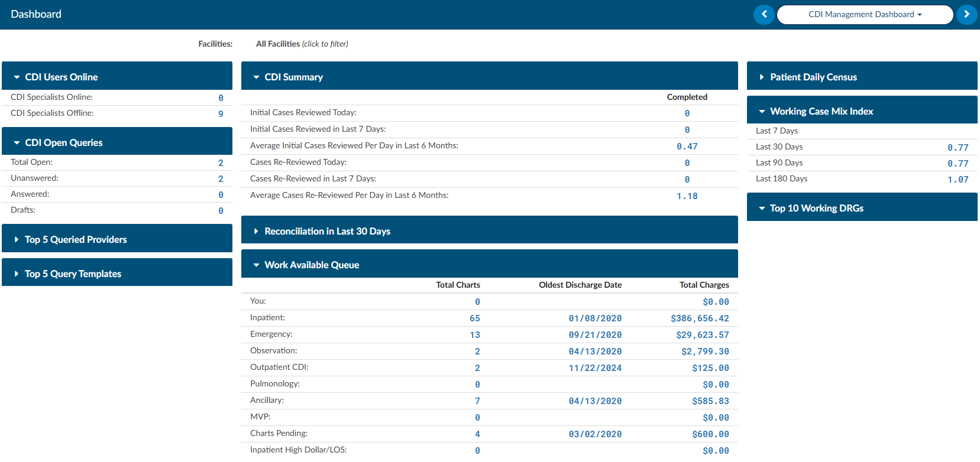
Task: Click the Completed column header
Action: 687,97
